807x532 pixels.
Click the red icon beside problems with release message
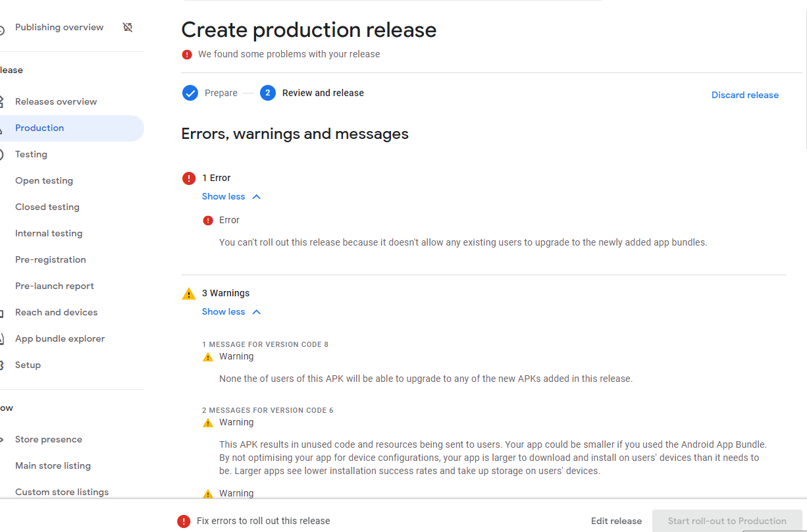(187, 54)
